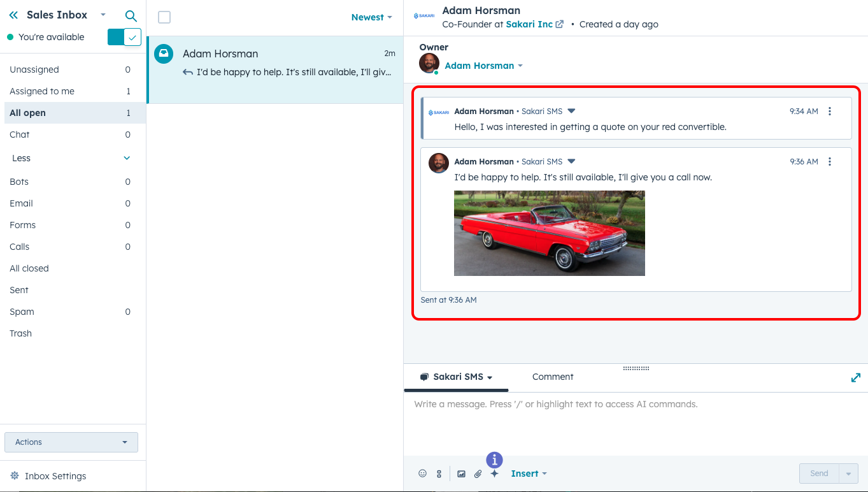Click the Sakari logo avatar on the first message
Screen dimensions: 868x492
pyautogui.click(x=439, y=112)
